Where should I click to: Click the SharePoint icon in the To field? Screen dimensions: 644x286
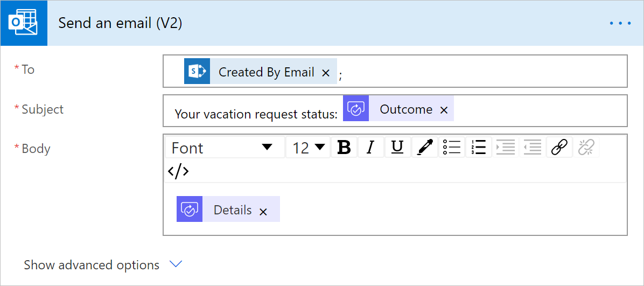[197, 71]
